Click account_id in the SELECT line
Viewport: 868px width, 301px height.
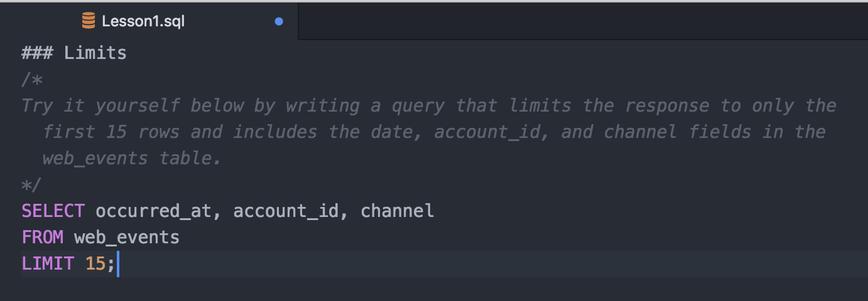(286, 211)
